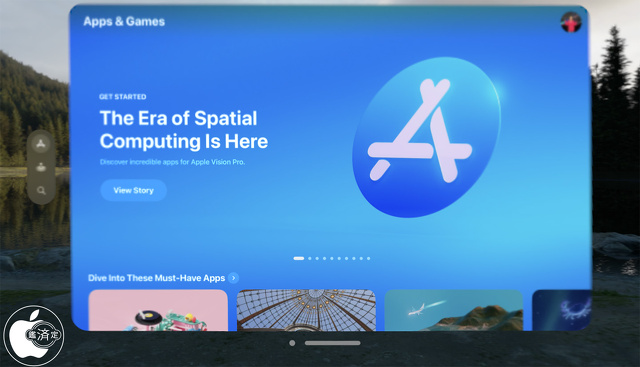Click the Apps & Games title
The width and height of the screenshot is (640, 367).
[124, 21]
